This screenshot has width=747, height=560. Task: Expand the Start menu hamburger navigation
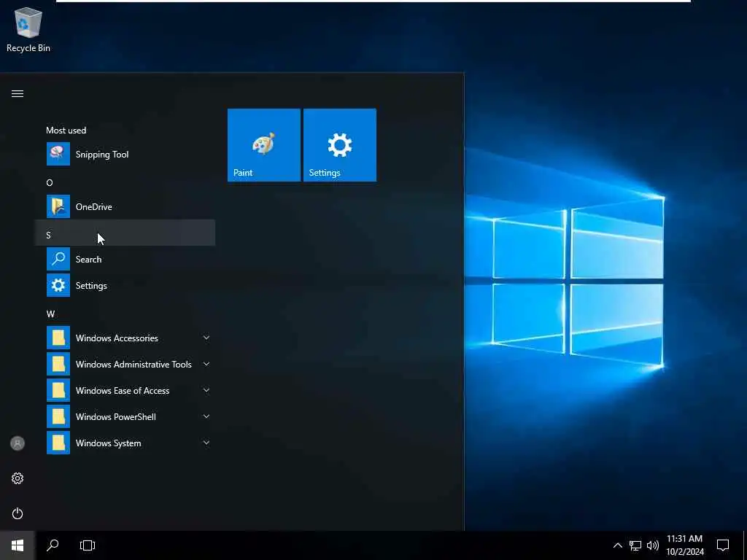click(x=18, y=94)
